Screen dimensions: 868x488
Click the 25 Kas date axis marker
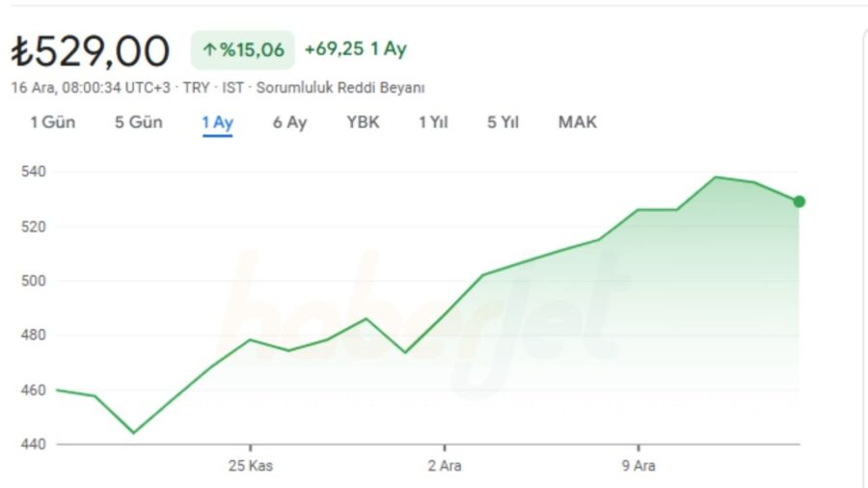pyautogui.click(x=250, y=466)
